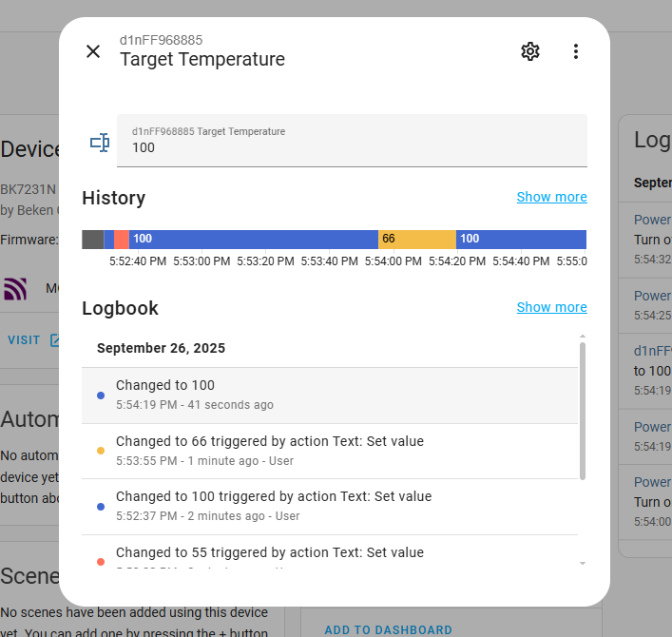Show more History

[551, 197]
